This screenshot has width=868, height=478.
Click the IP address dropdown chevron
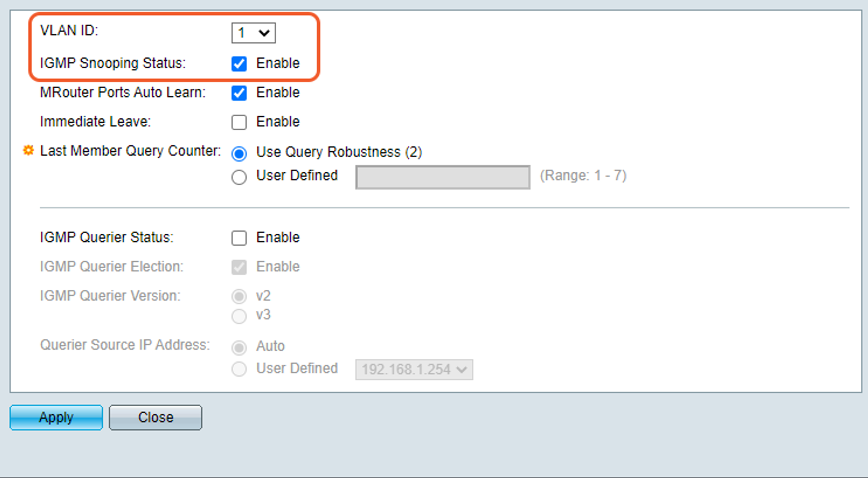(462, 370)
